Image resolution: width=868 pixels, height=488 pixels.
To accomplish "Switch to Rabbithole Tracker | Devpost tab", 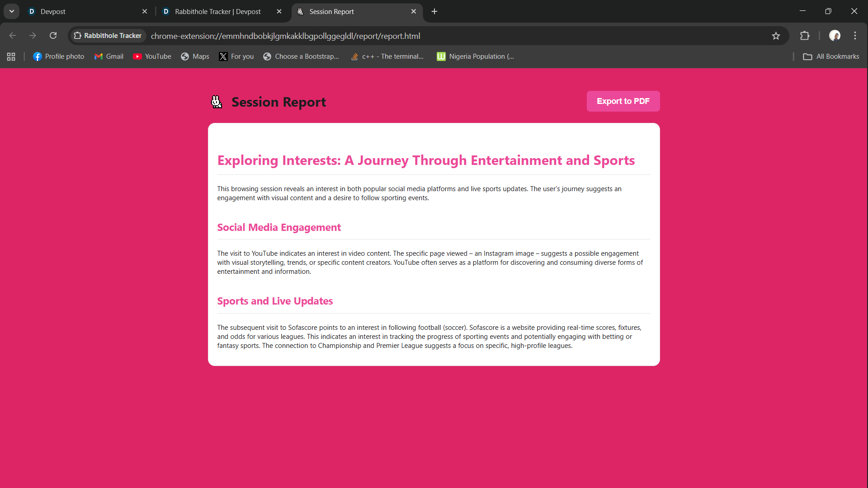I will pyautogui.click(x=217, y=11).
